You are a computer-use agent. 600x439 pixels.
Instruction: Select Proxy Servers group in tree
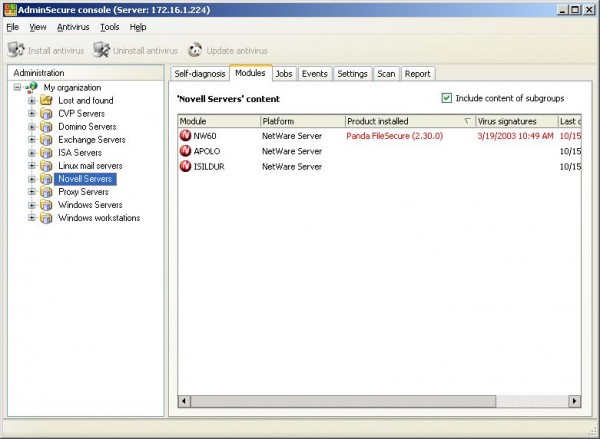pos(83,192)
